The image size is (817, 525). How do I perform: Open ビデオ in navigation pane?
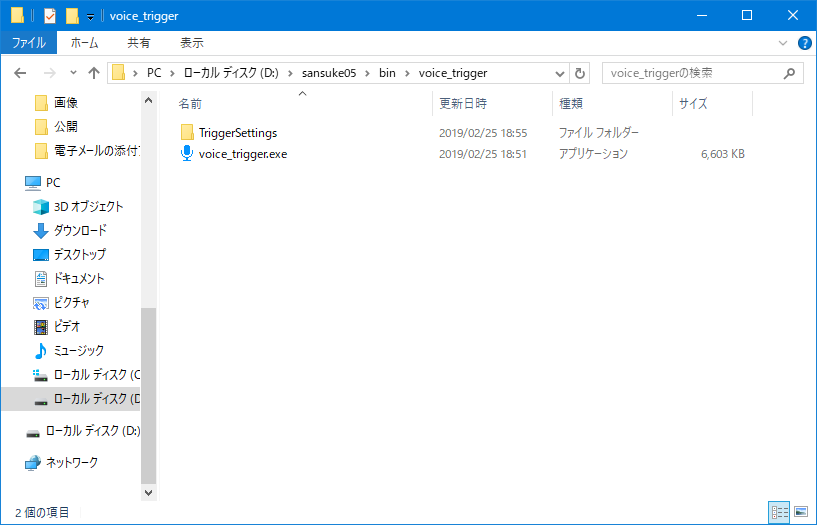(x=67, y=327)
